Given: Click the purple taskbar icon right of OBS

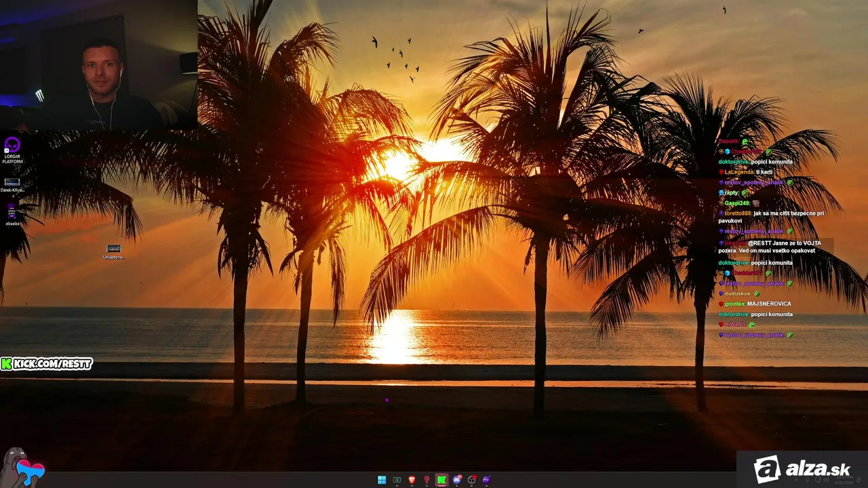Looking at the screenshot, I should point(486,480).
